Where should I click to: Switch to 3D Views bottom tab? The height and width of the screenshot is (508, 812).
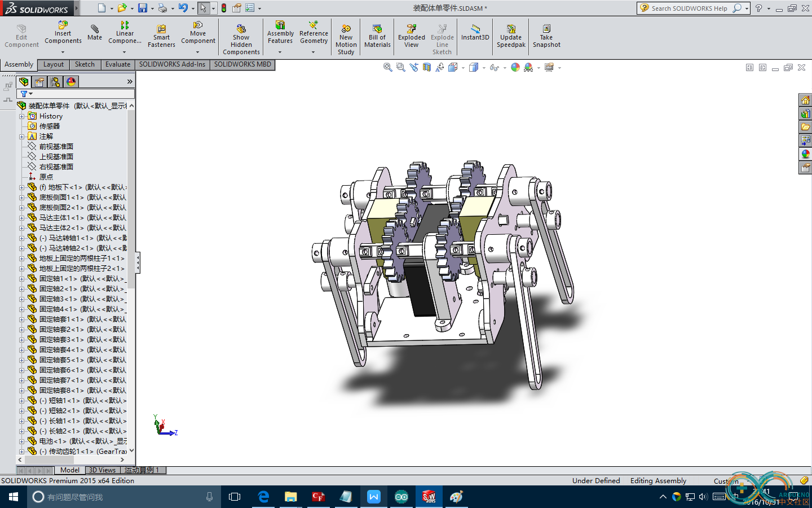click(x=102, y=470)
